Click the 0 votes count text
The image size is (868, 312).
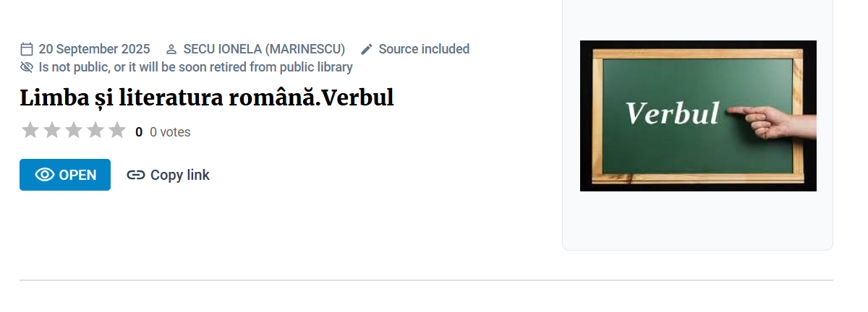pos(170,132)
